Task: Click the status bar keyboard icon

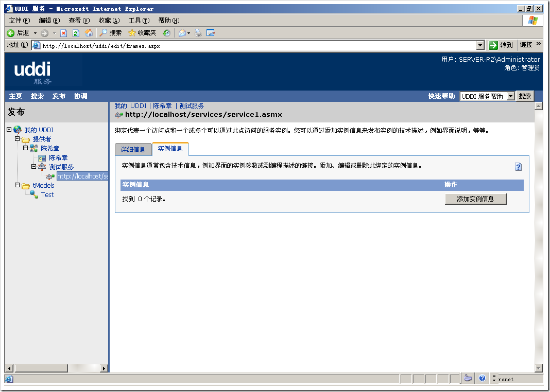Action: 468,378
